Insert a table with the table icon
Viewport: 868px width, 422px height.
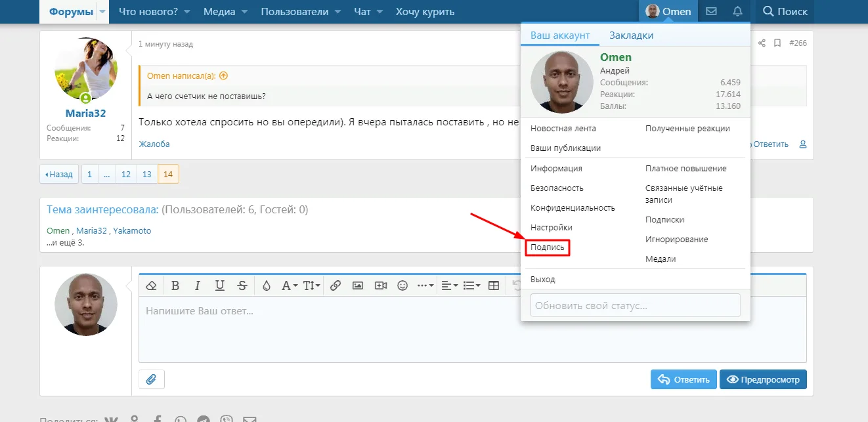[x=494, y=285]
